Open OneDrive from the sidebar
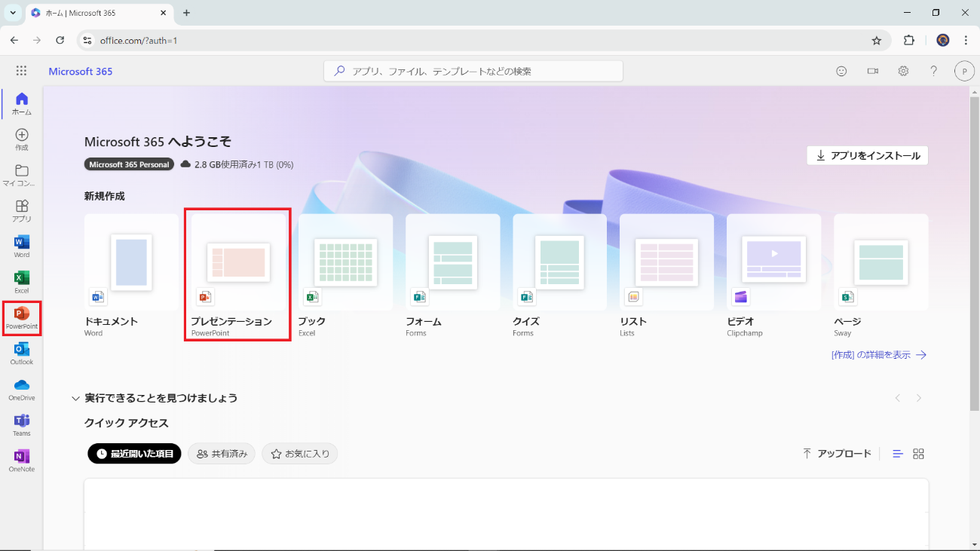Image resolution: width=980 pixels, height=551 pixels. (x=22, y=390)
